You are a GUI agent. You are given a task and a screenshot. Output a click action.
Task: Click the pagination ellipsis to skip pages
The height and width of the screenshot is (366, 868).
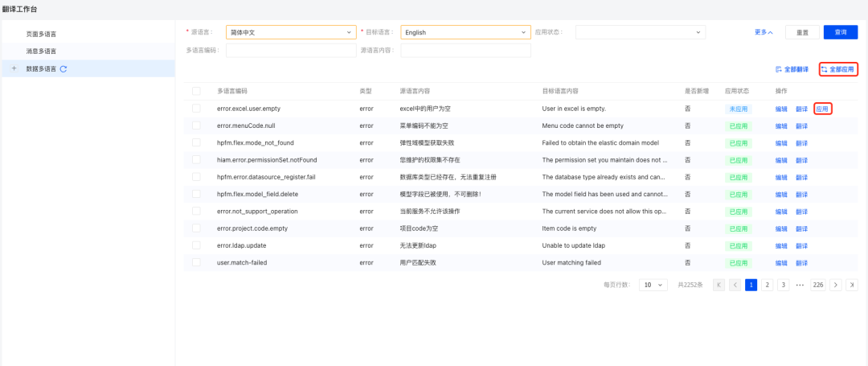(800, 285)
